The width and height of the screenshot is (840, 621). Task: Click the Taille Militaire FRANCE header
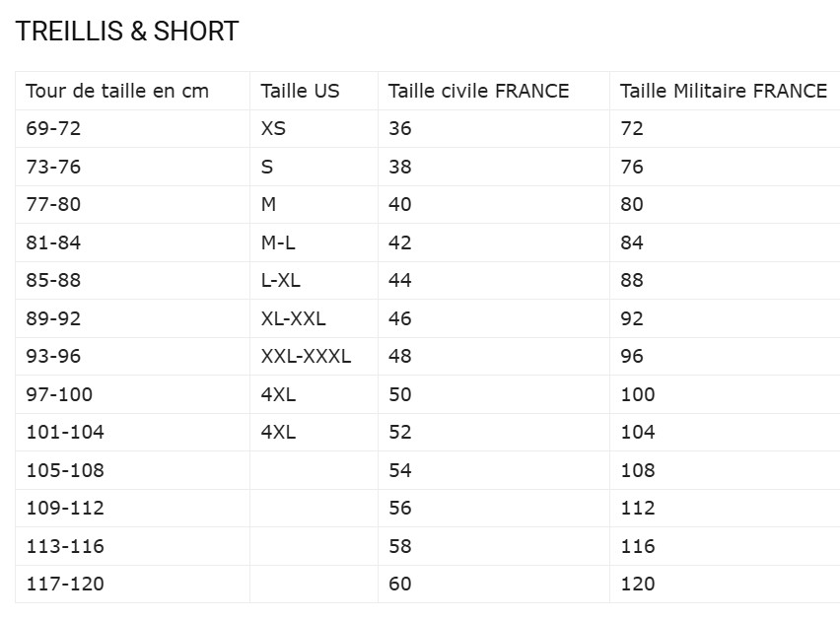724,92
